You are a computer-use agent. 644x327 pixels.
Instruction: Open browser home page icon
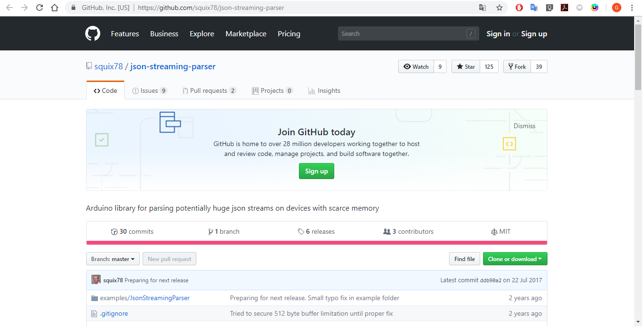pos(55,8)
